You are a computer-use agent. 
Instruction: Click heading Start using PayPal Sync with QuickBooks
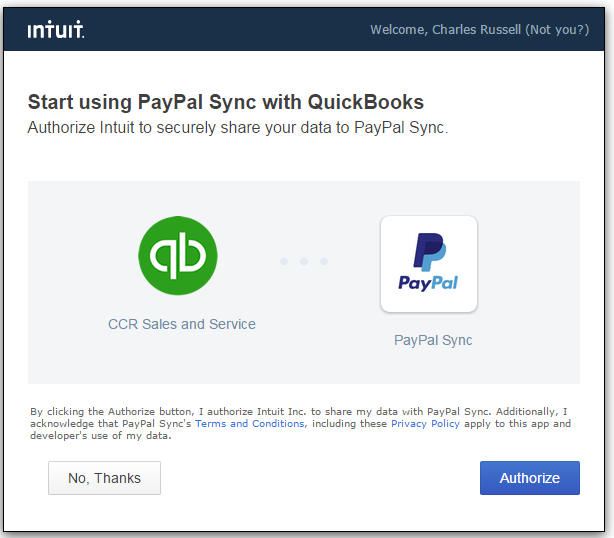tap(226, 102)
